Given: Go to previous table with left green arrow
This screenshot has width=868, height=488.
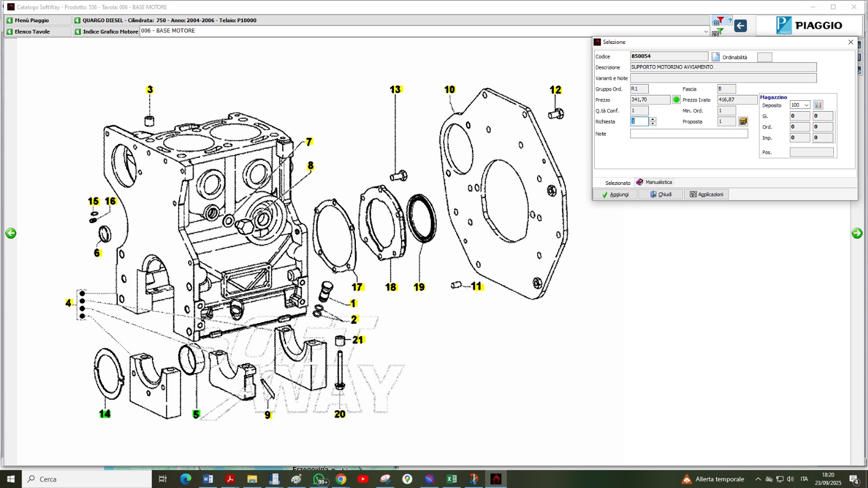Looking at the screenshot, I should click(x=11, y=233).
